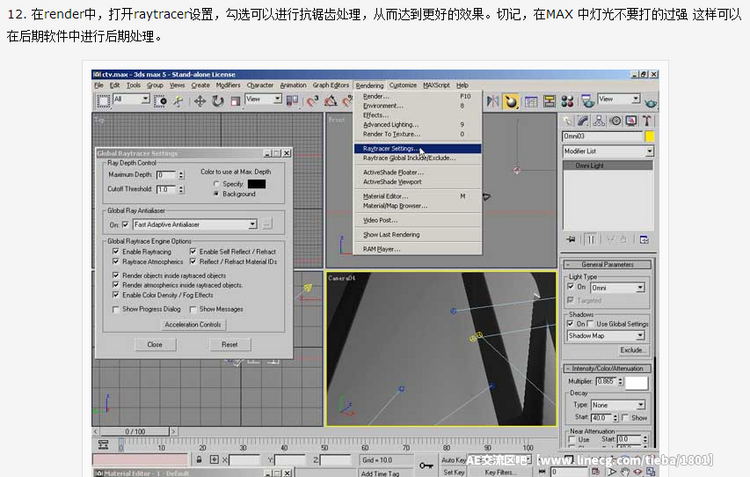750x477 pixels.
Task: Open the Customize menu
Action: pos(403,85)
